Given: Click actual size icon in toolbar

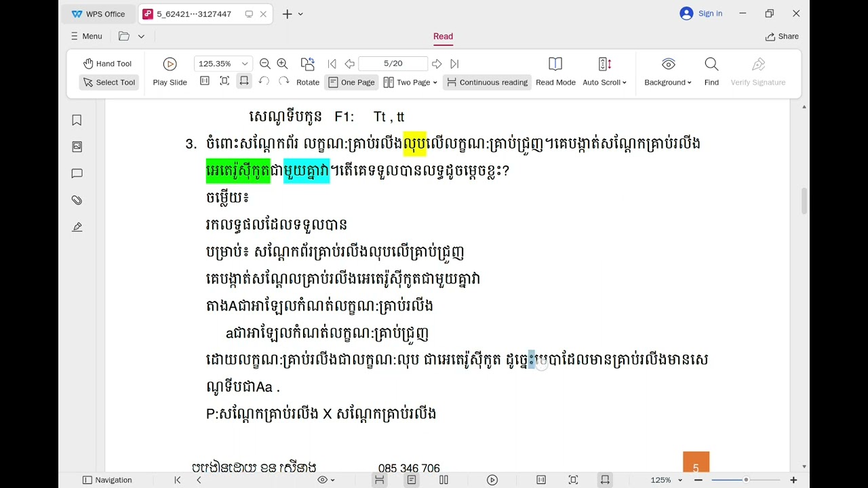Looking at the screenshot, I should click(205, 81).
